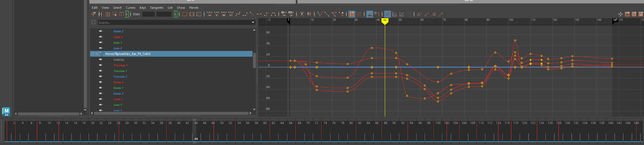Screen dimensions: 644x145
Task: Select the Region Keys tool
Action: (114, 14)
